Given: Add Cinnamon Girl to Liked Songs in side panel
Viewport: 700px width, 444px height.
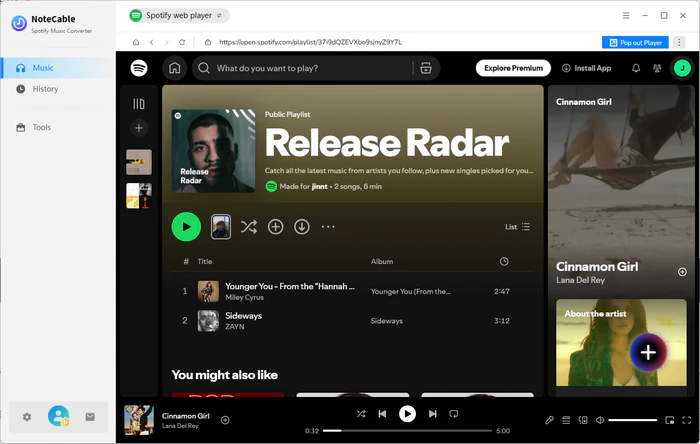Looking at the screenshot, I should (x=682, y=272).
